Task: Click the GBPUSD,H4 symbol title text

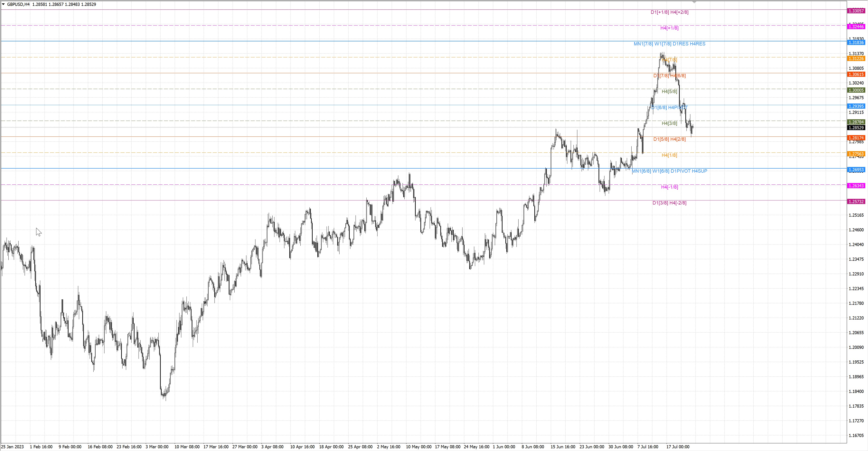Action: pyautogui.click(x=19, y=4)
